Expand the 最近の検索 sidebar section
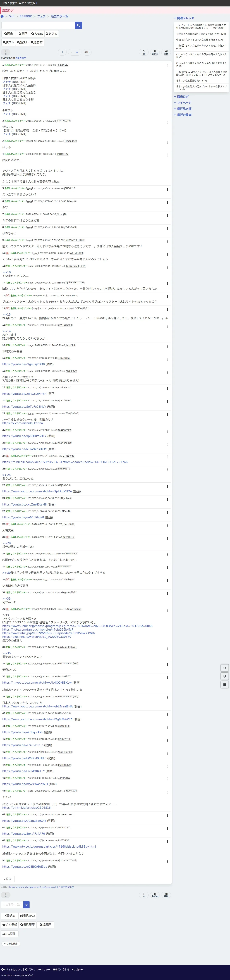Viewport: 230px width, 980px height. [183, 115]
